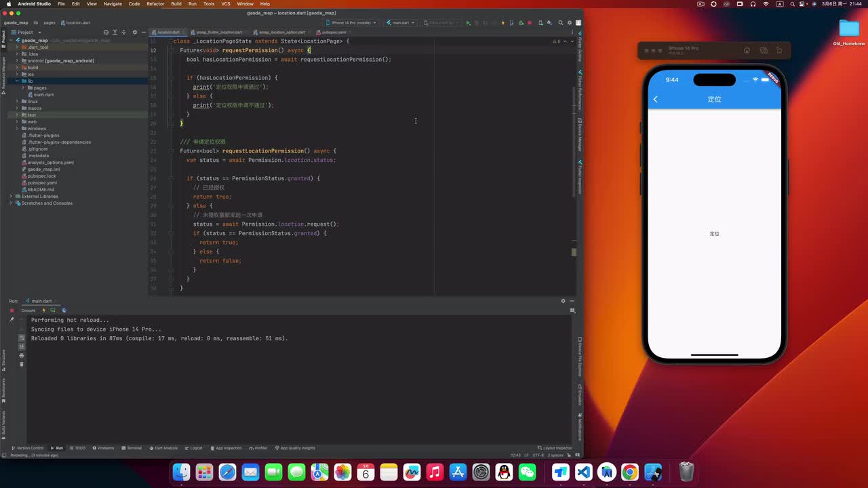Trigger Flutter Hot Reload lightning icon in toolbar

click(503, 23)
